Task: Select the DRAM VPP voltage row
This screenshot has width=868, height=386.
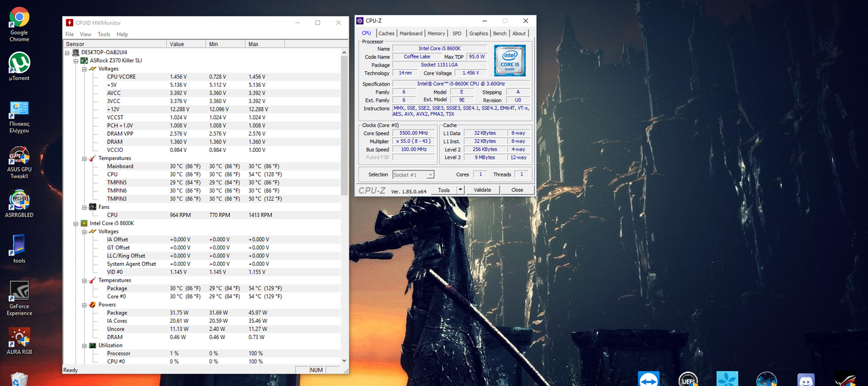Action: pos(201,134)
